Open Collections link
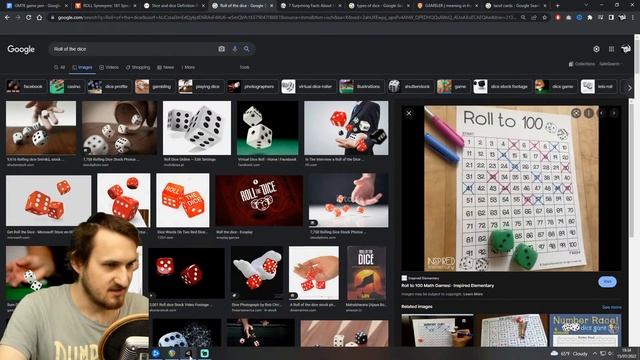Screen dimensions: 640x360 (582, 64)
